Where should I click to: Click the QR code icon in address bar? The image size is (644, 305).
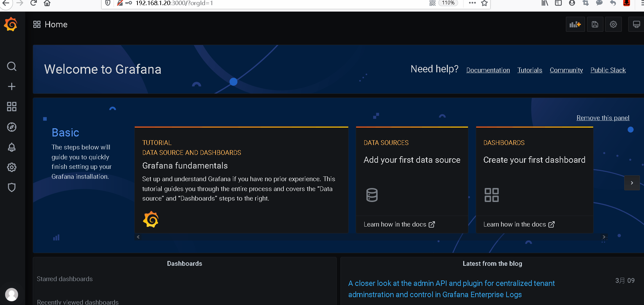pos(433,3)
